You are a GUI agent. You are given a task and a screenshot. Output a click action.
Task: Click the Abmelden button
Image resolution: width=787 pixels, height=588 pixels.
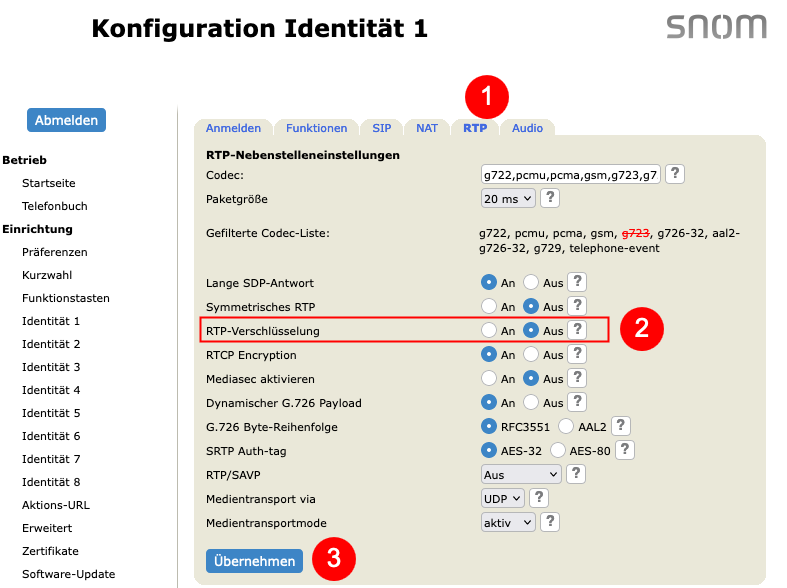[x=66, y=120]
